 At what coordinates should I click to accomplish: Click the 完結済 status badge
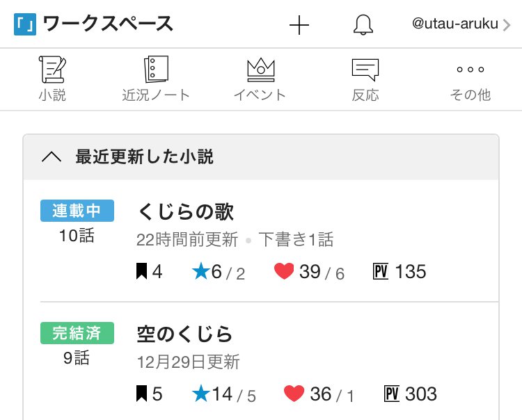click(x=77, y=333)
